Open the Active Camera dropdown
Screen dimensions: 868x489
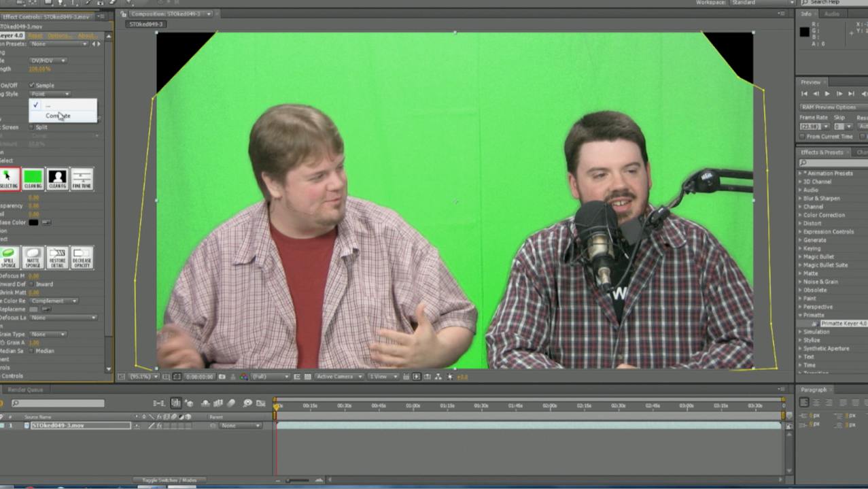339,376
